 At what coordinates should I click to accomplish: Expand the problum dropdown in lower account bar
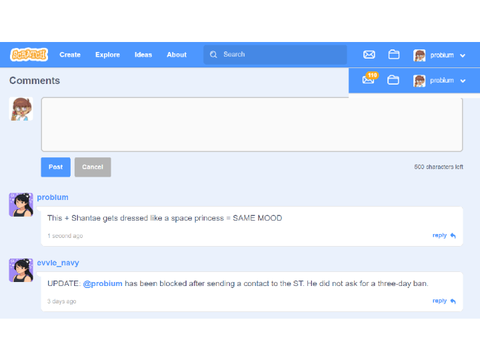[462, 81]
